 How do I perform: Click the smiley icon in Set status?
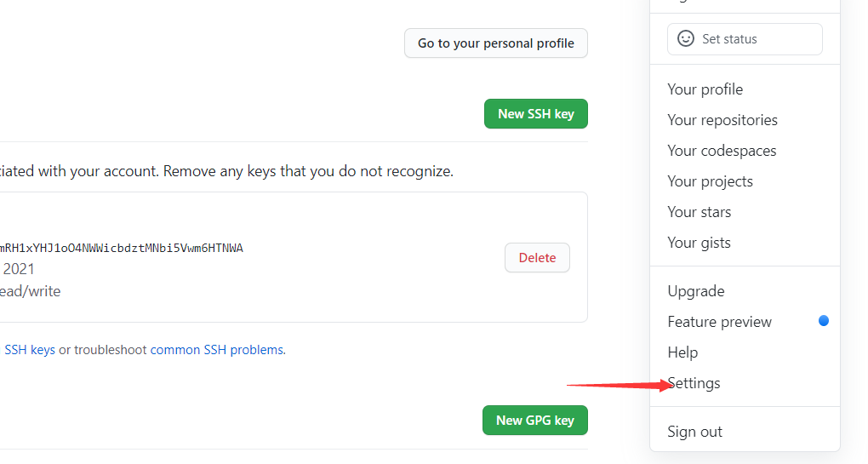[685, 39]
